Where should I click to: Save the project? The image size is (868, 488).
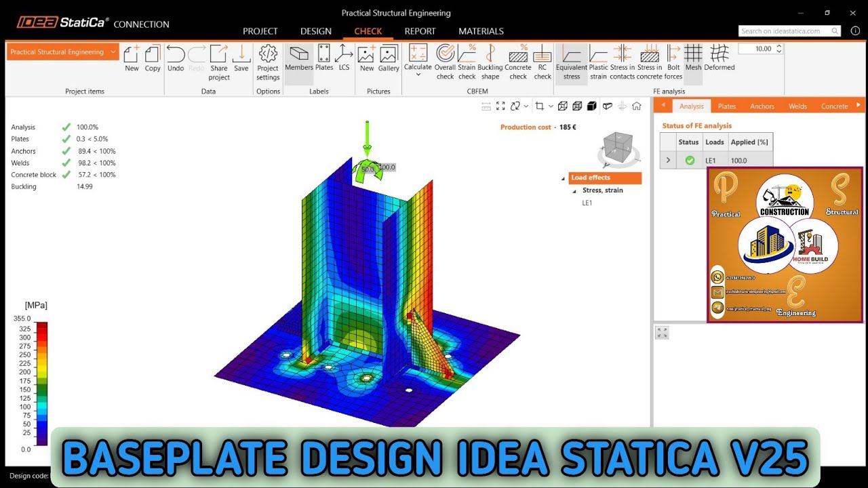pyautogui.click(x=241, y=58)
